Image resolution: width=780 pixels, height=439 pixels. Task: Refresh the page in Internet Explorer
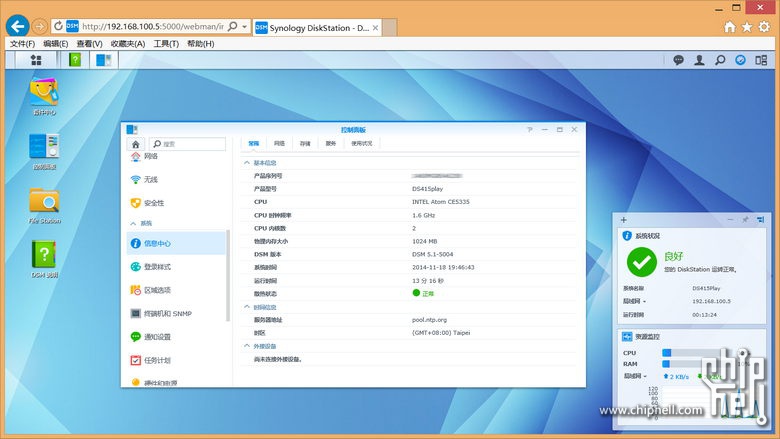58,26
